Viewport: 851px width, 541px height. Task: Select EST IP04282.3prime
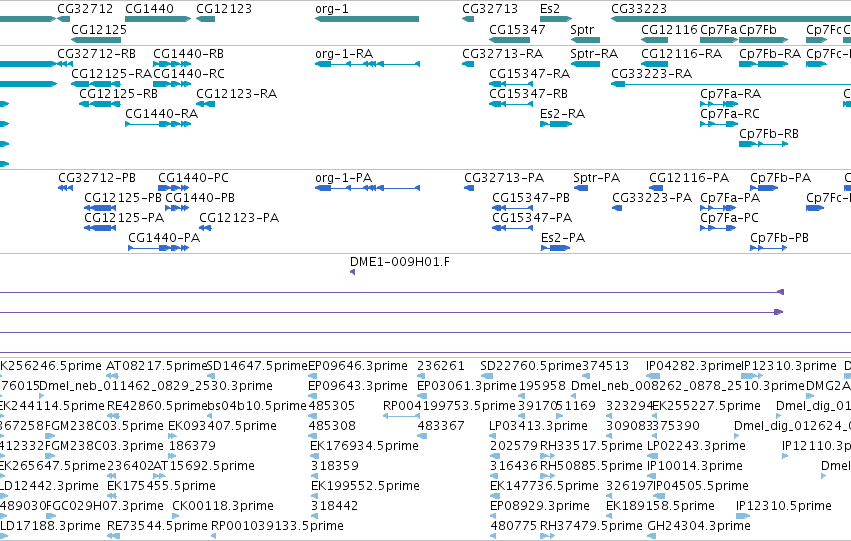[694, 366]
